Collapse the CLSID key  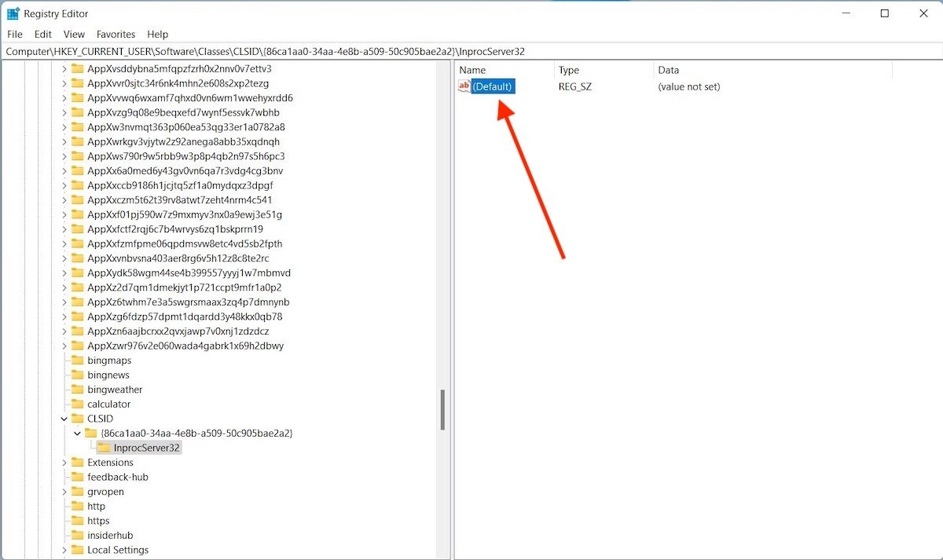pos(64,418)
